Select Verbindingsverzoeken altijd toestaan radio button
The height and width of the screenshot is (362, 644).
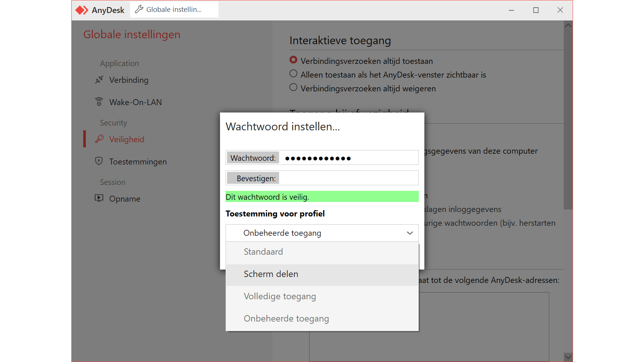tap(294, 60)
